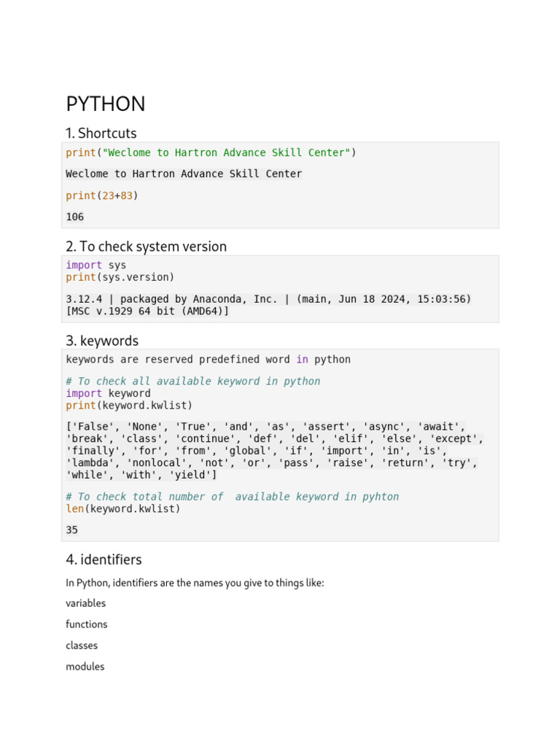Click the word 'variables' in the list
The height and width of the screenshot is (747, 560).
point(86,603)
